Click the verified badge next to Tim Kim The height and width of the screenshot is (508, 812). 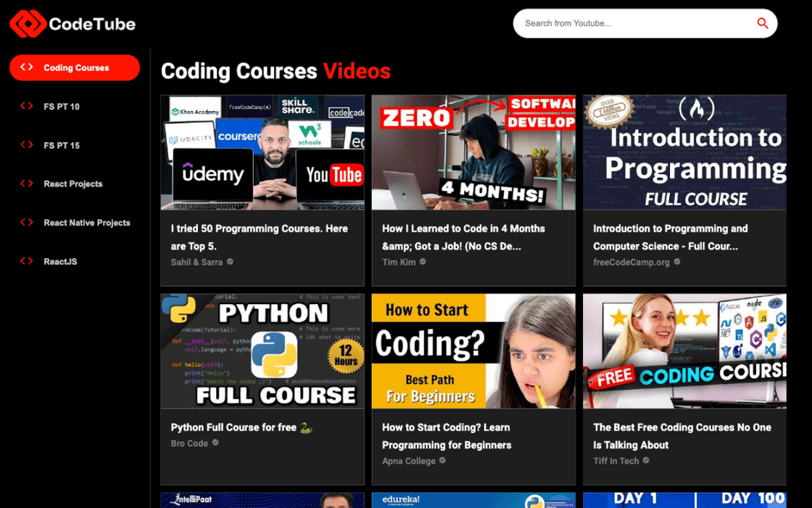tap(423, 262)
